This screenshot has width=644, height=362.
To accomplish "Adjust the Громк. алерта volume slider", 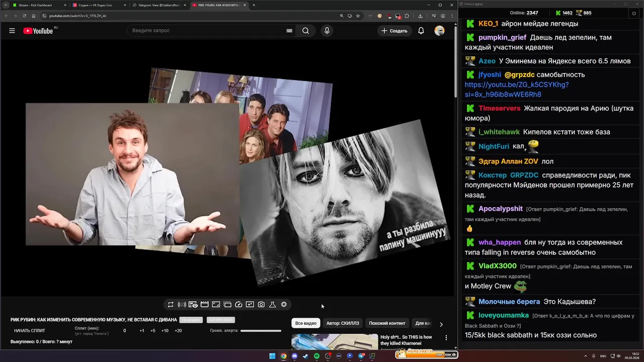I will click(261, 331).
